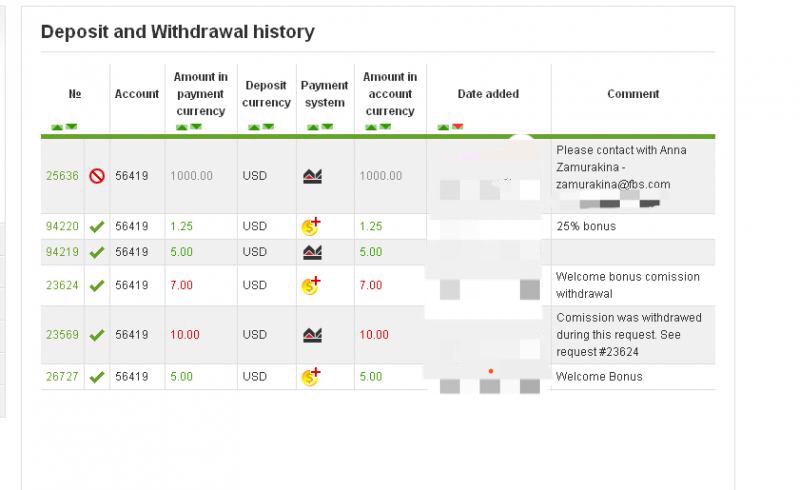
Task: Click green checkmark beside request 94220
Action: click(x=97, y=227)
